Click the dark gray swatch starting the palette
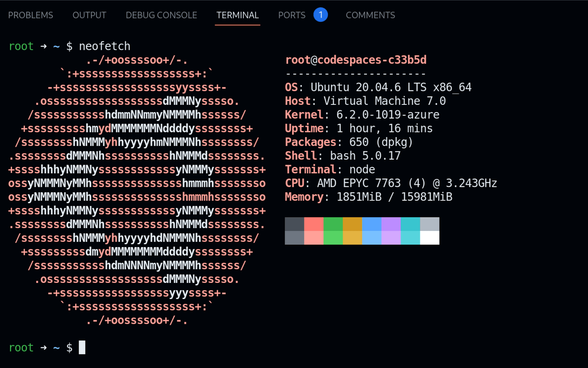Viewport: 588px width, 368px height. pos(294,224)
